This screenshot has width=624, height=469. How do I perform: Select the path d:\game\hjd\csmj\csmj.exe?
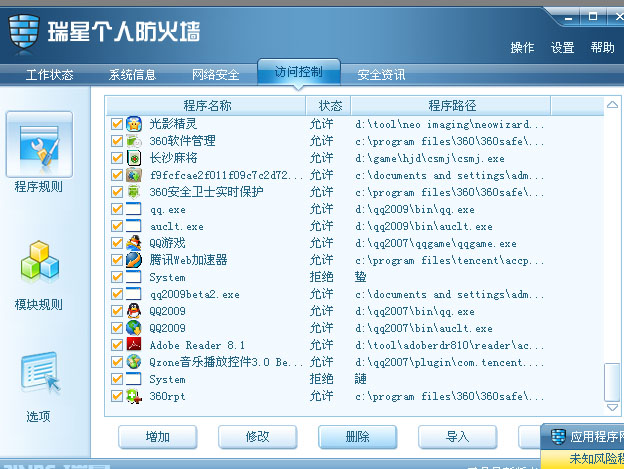pos(430,158)
